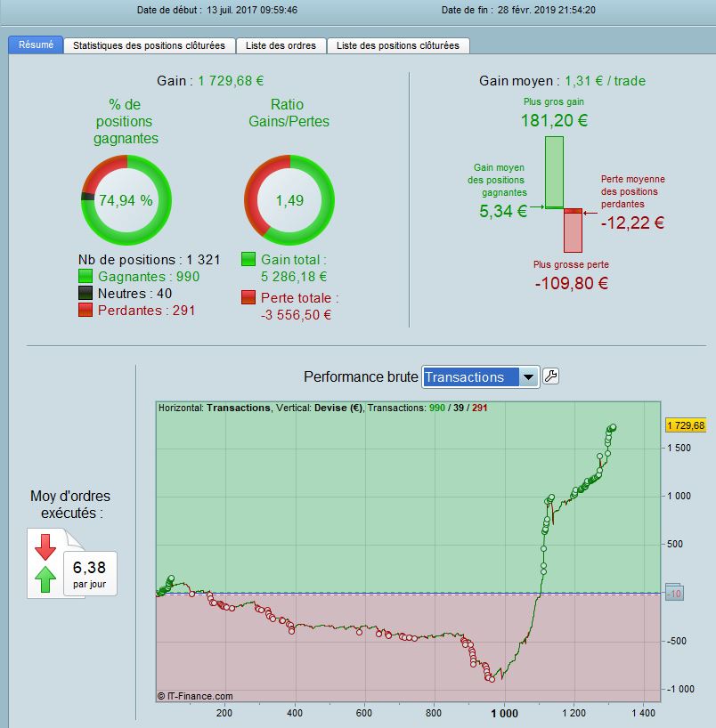This screenshot has height=728, width=716.
Task: Click the 1 500 label on vertical axis
Action: click(x=679, y=448)
